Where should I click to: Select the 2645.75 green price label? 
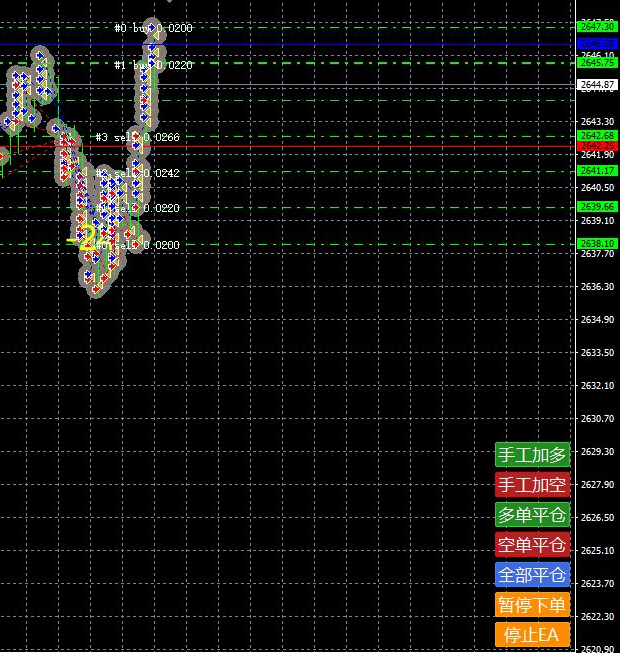coord(597,62)
